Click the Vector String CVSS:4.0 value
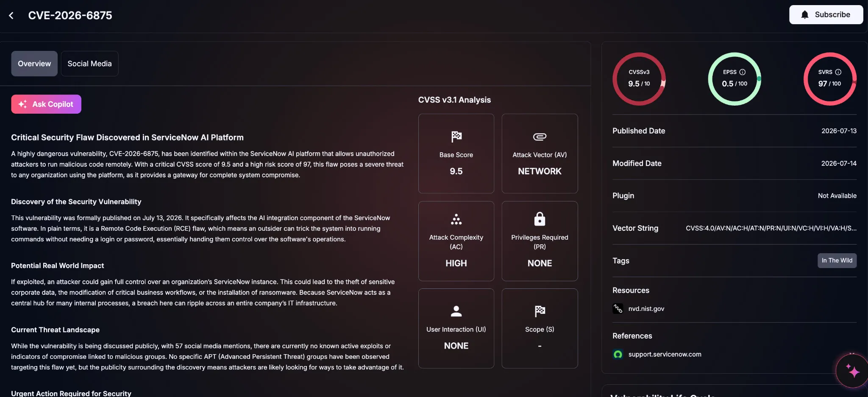868x397 pixels. 771,228
